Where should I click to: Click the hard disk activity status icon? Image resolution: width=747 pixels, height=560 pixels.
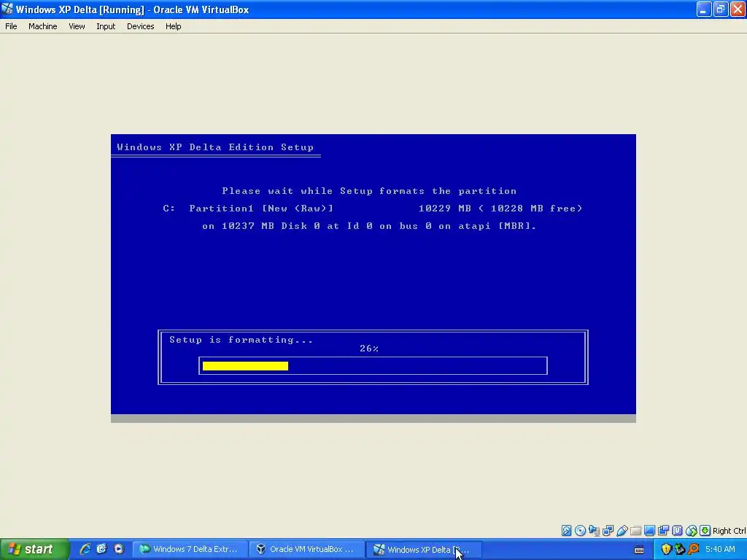(x=566, y=531)
